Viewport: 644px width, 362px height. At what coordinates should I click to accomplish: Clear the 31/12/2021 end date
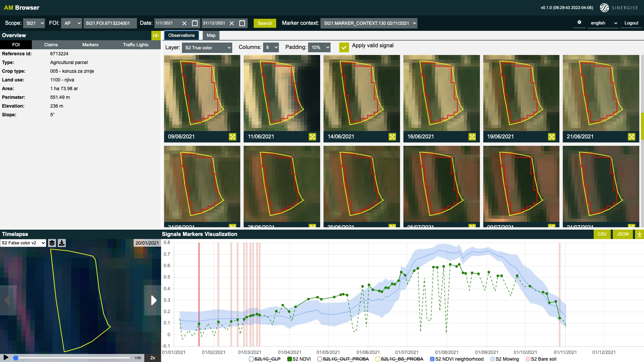(232, 23)
